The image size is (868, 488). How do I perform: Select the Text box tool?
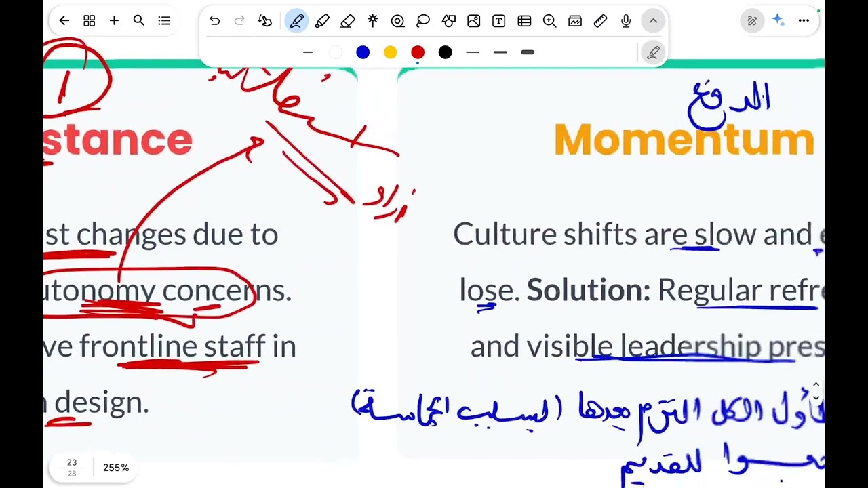pos(498,21)
